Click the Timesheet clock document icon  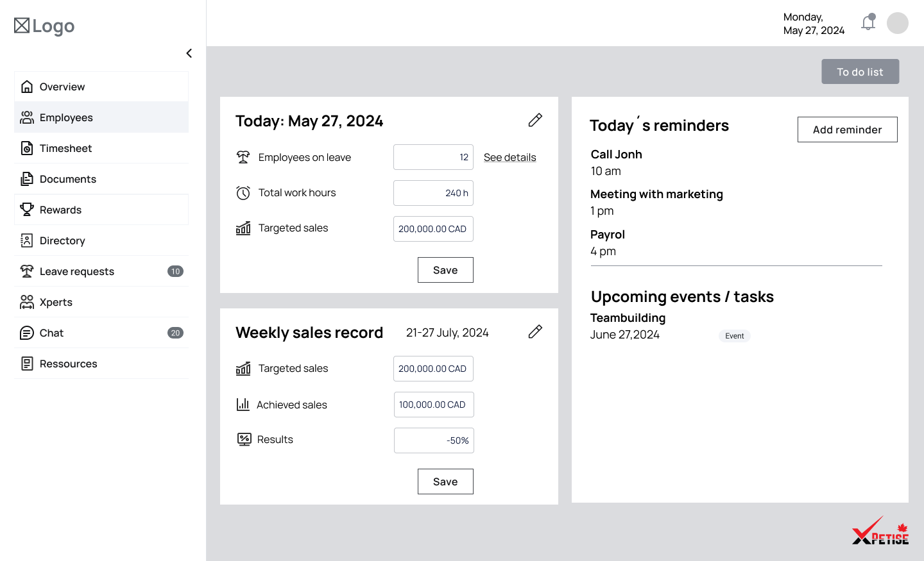click(27, 148)
